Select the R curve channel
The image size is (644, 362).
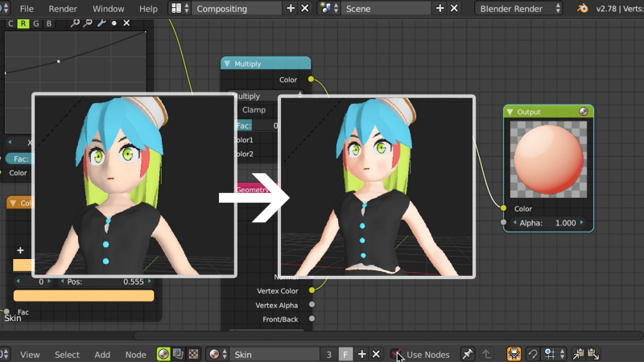[x=23, y=23]
